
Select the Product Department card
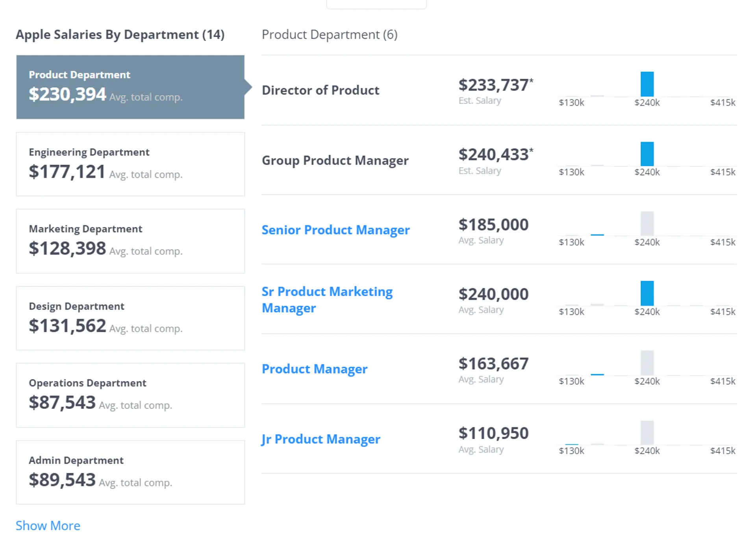point(130,87)
